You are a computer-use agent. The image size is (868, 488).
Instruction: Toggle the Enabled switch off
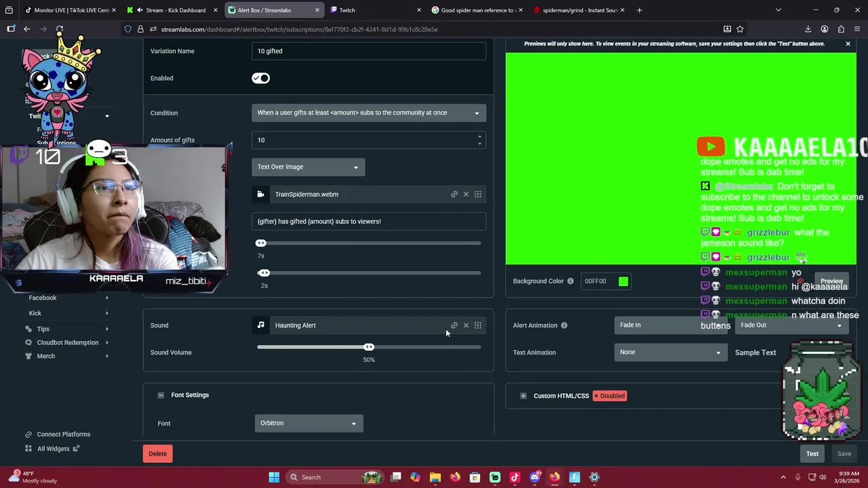click(x=260, y=78)
